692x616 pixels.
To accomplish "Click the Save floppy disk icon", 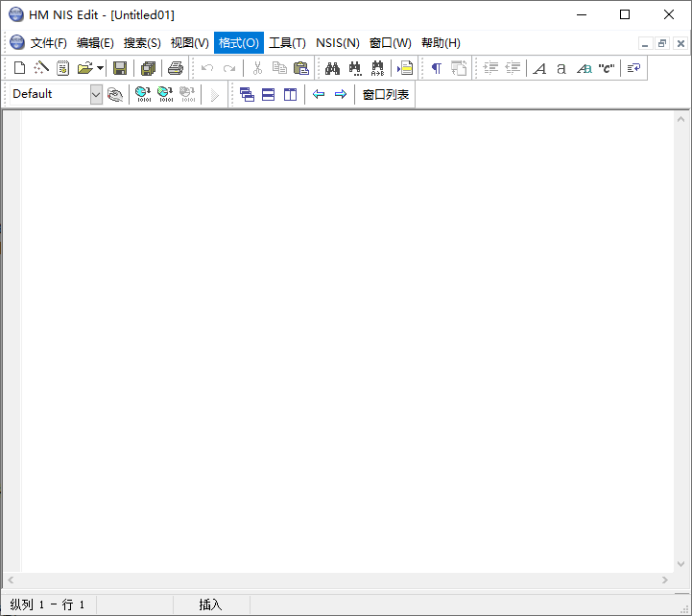I will pyautogui.click(x=120, y=68).
